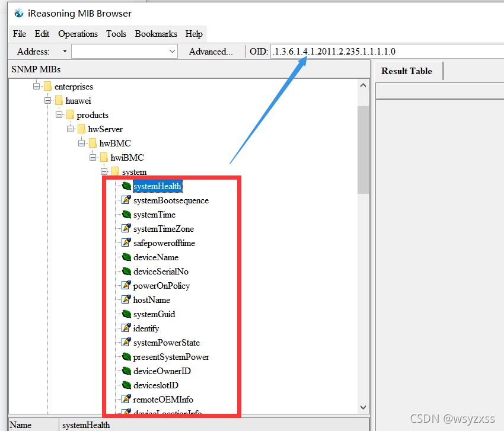This screenshot has width=504, height=431.
Task: Click the huawei folder icon
Action: pos(59,100)
